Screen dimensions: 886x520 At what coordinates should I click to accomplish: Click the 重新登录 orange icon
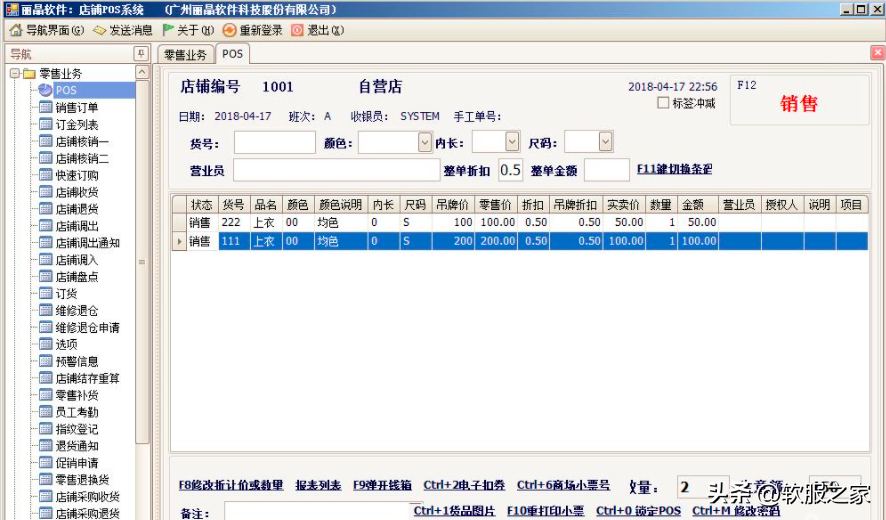229,30
